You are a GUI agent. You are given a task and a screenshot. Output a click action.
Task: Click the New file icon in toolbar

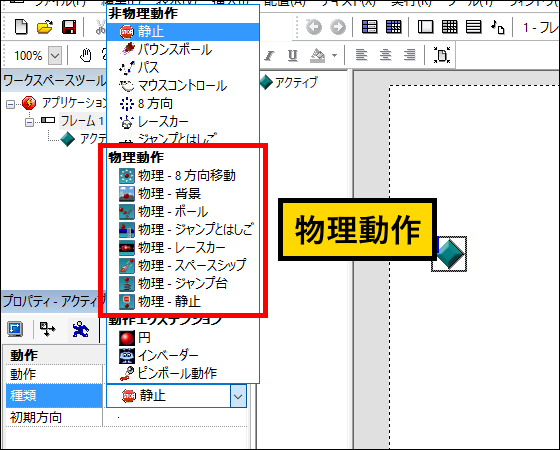point(21,27)
